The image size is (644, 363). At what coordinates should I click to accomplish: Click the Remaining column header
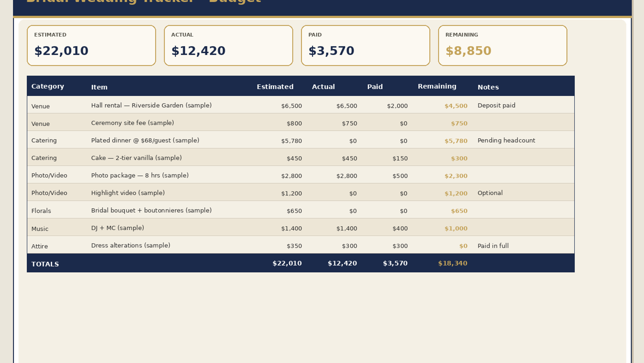437,86
